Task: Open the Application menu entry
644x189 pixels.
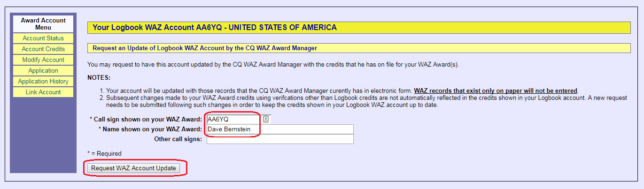Action: (x=43, y=71)
